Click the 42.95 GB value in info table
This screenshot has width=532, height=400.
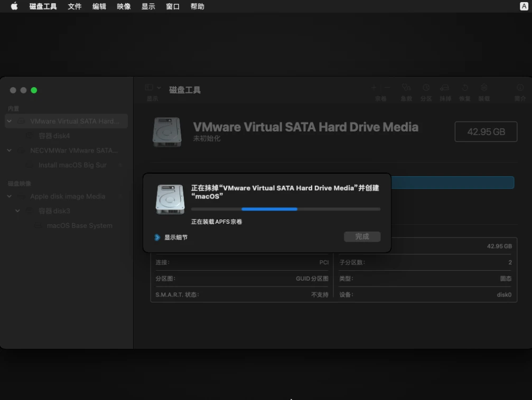499,246
